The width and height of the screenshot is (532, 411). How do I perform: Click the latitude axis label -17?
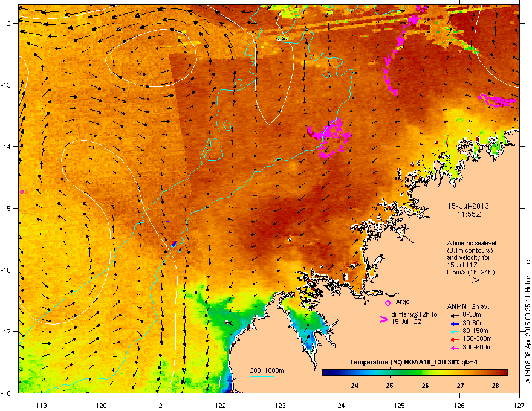click(x=6, y=331)
